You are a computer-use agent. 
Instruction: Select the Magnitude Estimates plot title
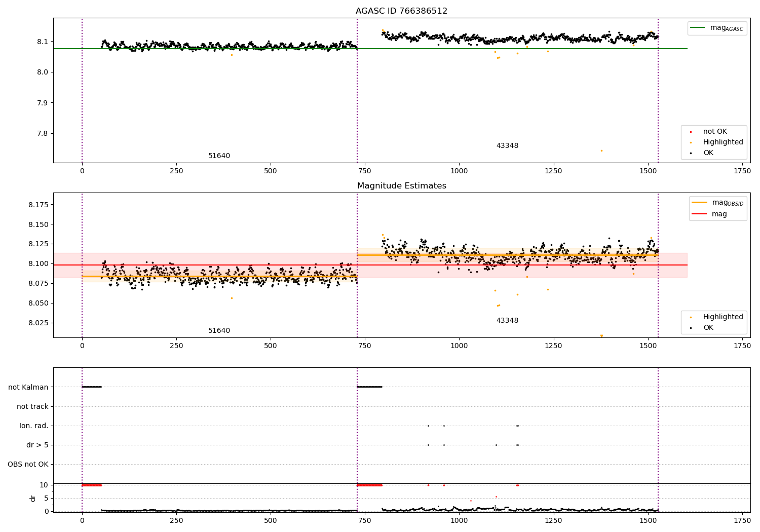(401, 186)
